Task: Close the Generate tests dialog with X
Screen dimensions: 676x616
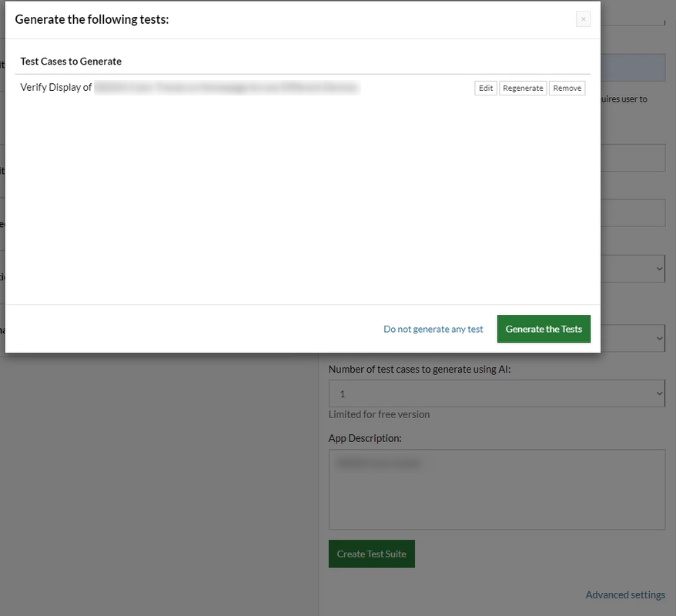Action: [583, 19]
